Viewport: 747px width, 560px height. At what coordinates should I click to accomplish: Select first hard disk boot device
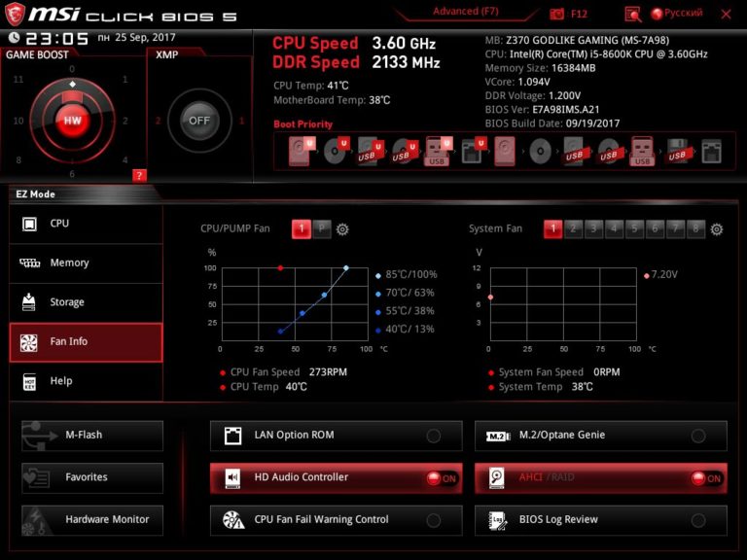301,151
